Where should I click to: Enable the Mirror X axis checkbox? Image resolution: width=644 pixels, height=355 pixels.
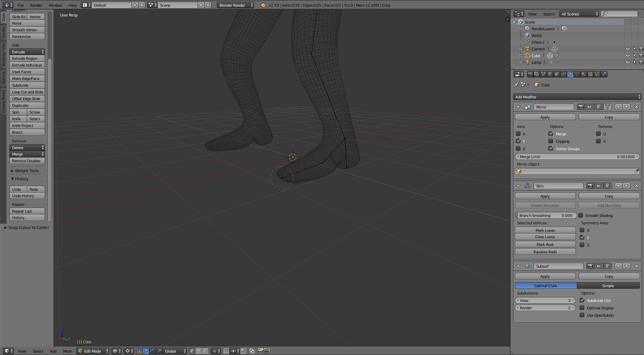[518, 134]
